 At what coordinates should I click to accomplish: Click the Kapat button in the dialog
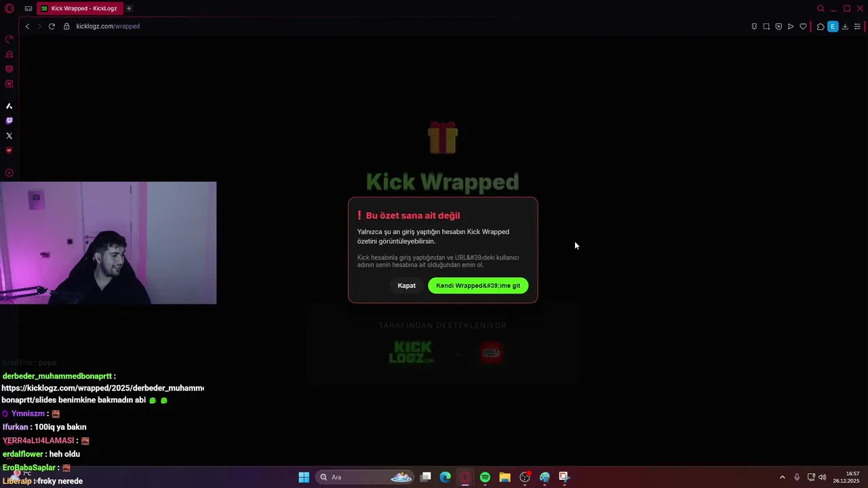[x=407, y=285]
